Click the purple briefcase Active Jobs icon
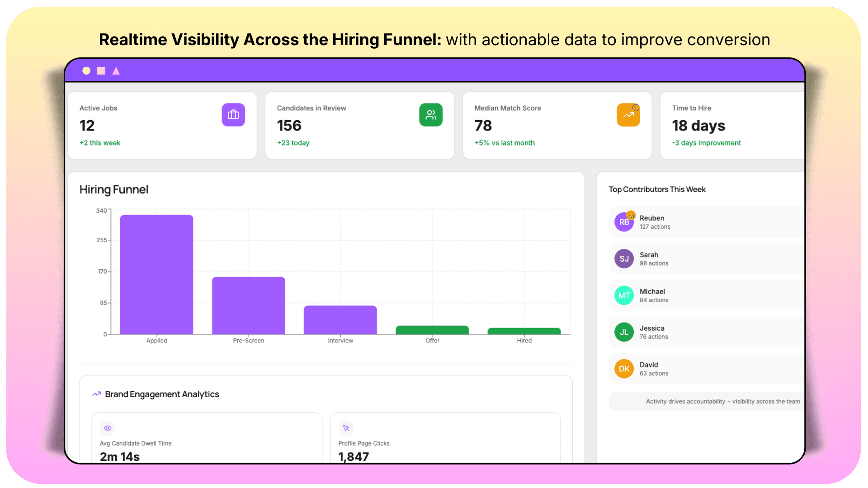Viewport: 868px width, 488px height. tap(233, 115)
